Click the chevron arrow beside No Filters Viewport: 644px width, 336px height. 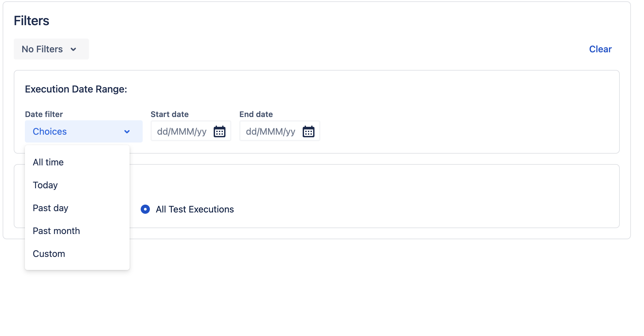tap(73, 49)
